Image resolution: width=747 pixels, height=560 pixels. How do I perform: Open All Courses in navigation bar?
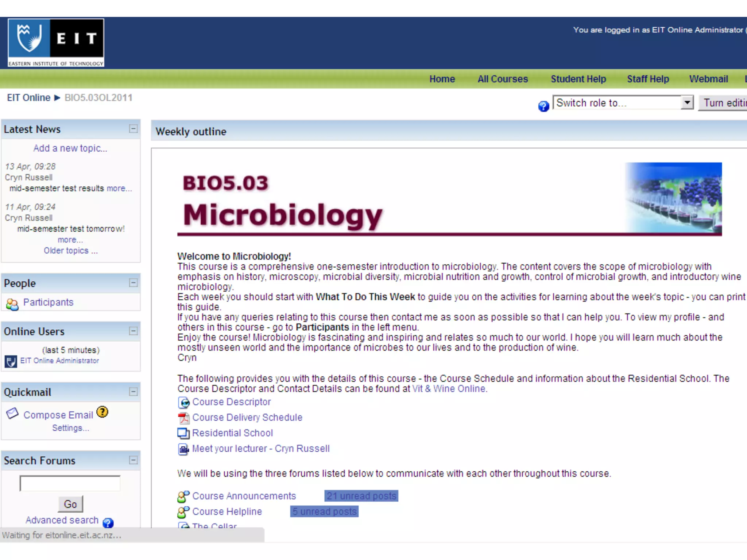point(503,79)
